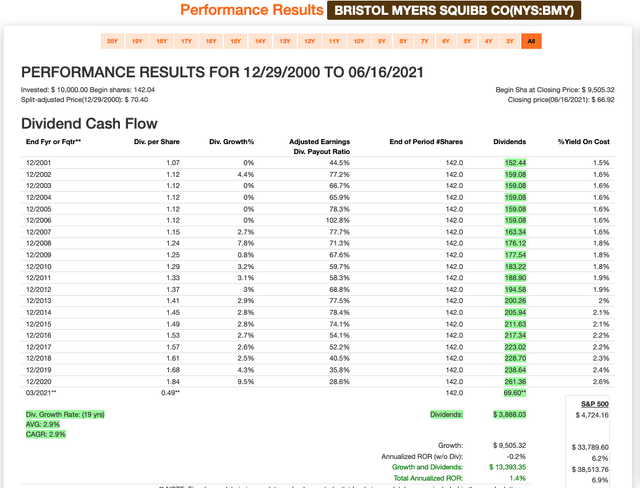This screenshot has width=640, height=488.
Task: Click the Performance Results heading
Action: click(x=252, y=10)
